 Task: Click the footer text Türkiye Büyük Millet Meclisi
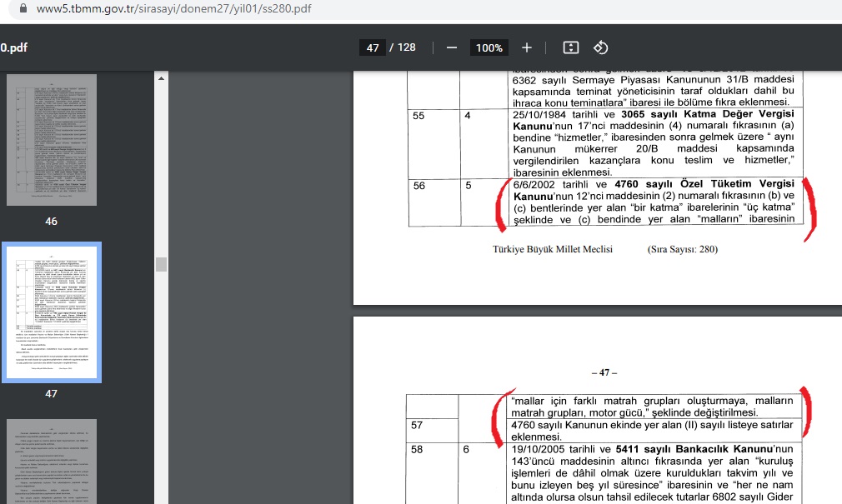pos(553,249)
